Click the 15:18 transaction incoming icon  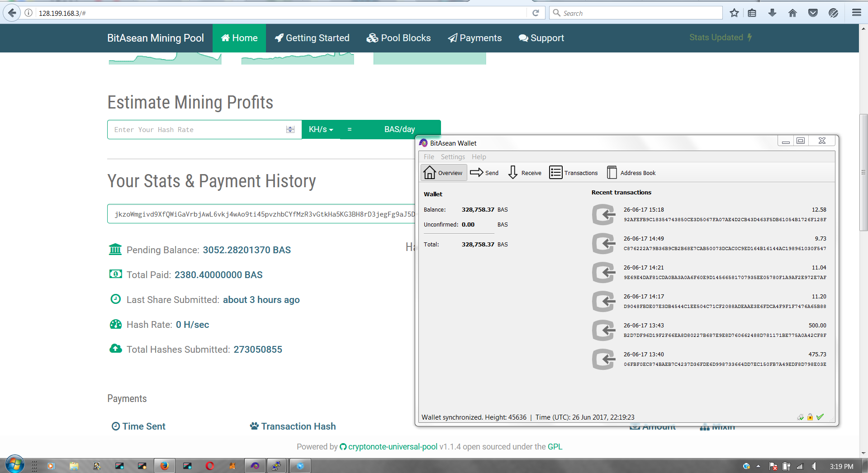(604, 214)
